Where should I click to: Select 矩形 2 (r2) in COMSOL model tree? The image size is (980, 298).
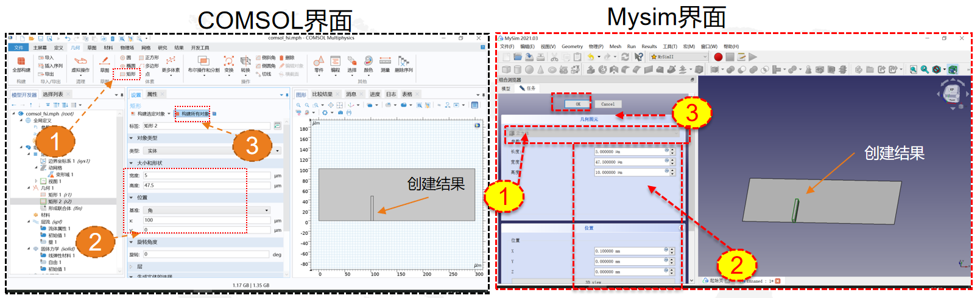[60, 201]
